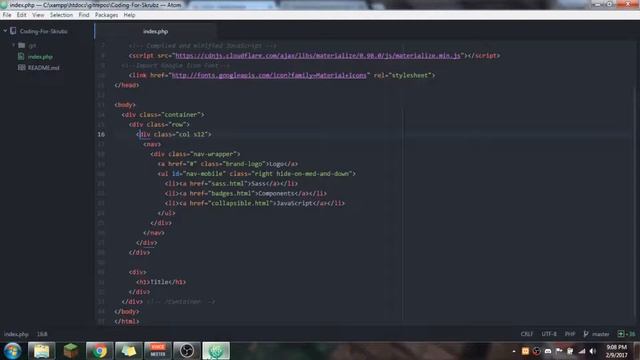
Task: Open the Windows Start menu
Action: tap(12, 351)
